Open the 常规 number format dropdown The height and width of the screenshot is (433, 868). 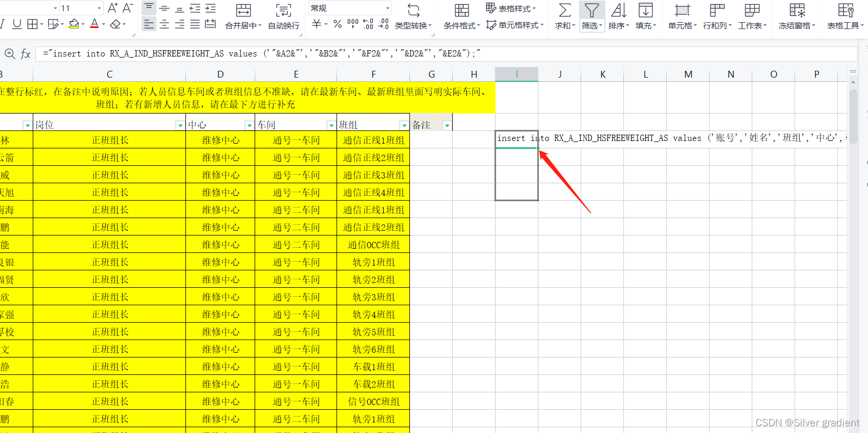point(350,8)
